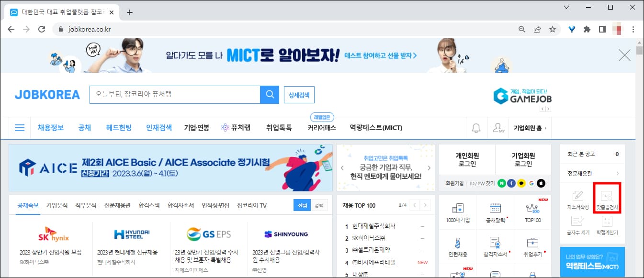Switch job listing toggle to 경력
Screen dimensions: 644x278
[x=319, y=205]
